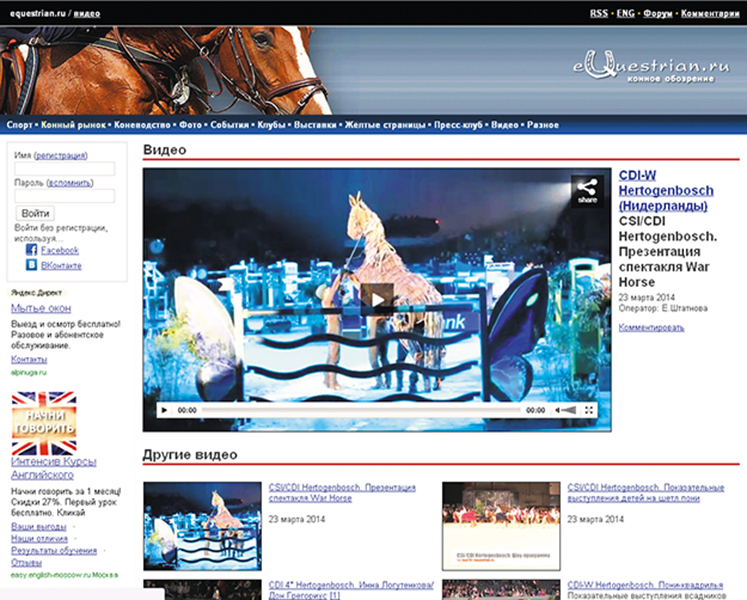Open the Контакты ad link
The image size is (747, 600).
tap(29, 359)
